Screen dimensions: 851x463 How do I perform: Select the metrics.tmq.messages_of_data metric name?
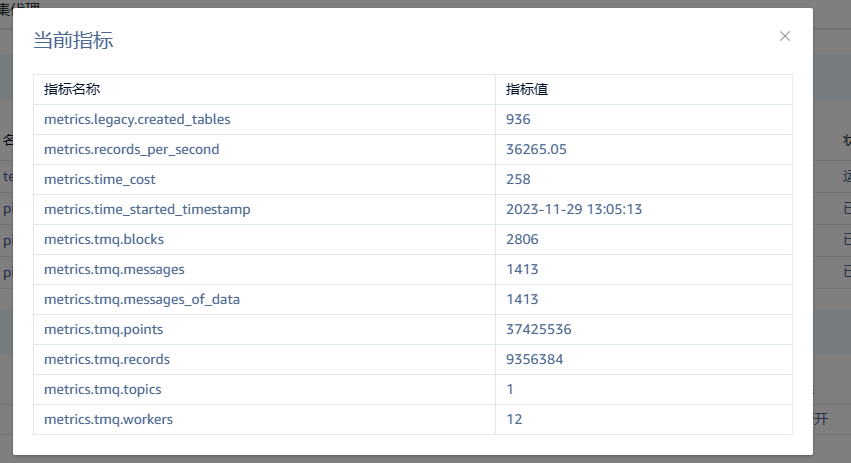142,299
